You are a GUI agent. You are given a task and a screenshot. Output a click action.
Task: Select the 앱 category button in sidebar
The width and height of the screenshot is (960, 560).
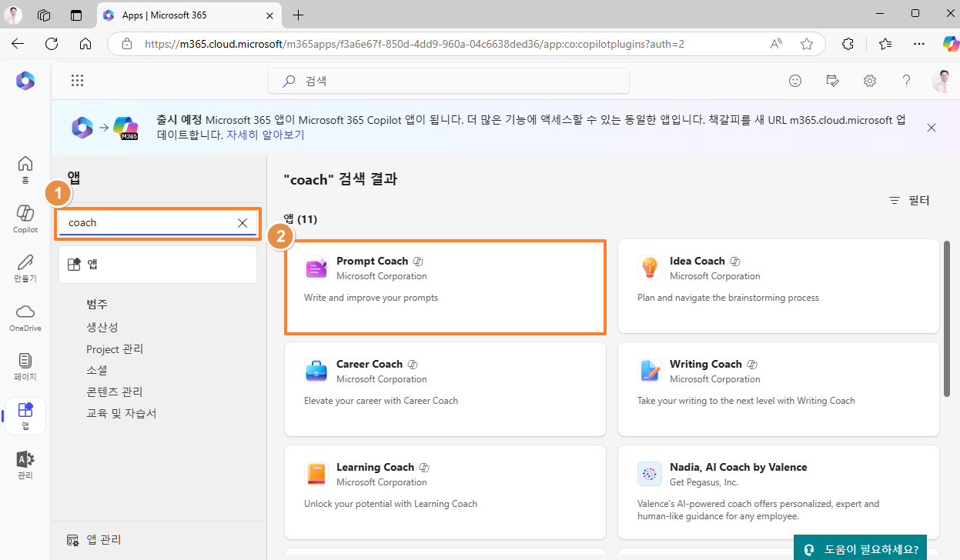pyautogui.click(x=158, y=265)
